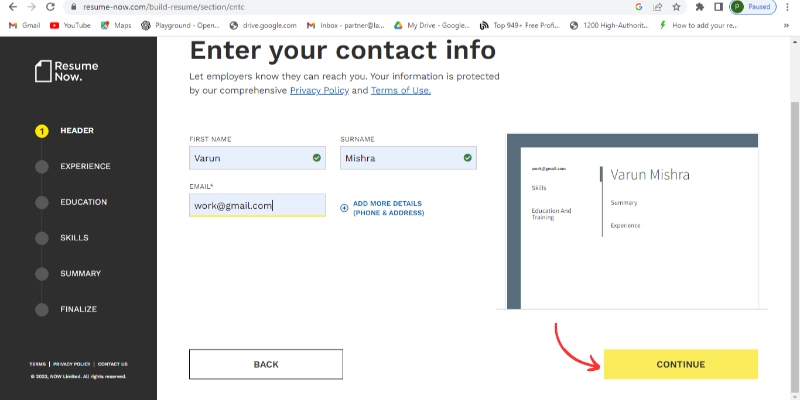
Task: Open the YouTube bookmark
Action: click(70, 25)
